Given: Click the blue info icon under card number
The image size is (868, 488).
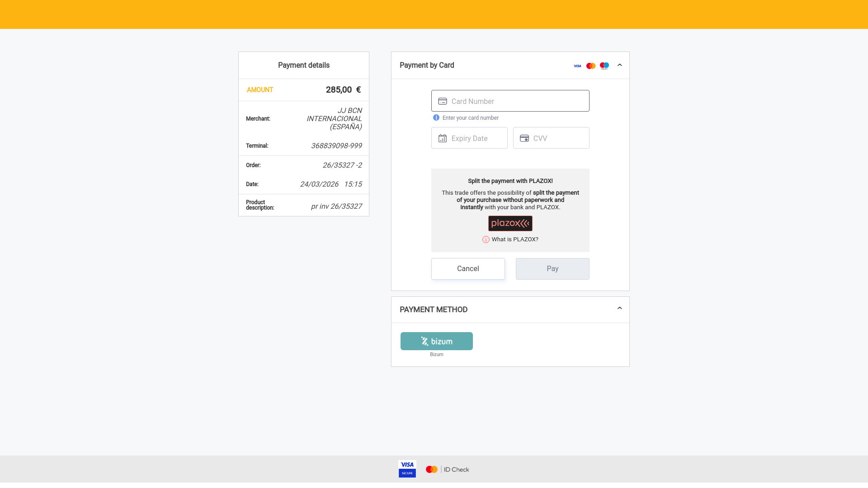Looking at the screenshot, I should pos(436,117).
